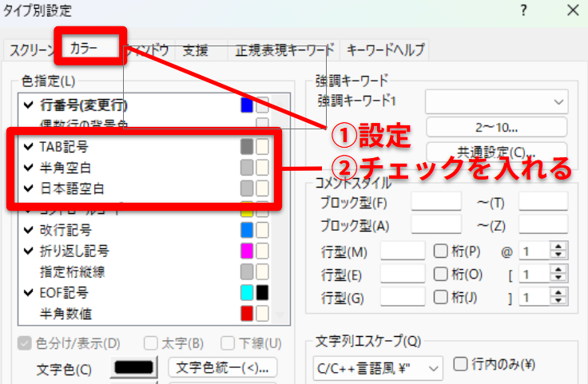Increase the @ spinner value

(558, 246)
